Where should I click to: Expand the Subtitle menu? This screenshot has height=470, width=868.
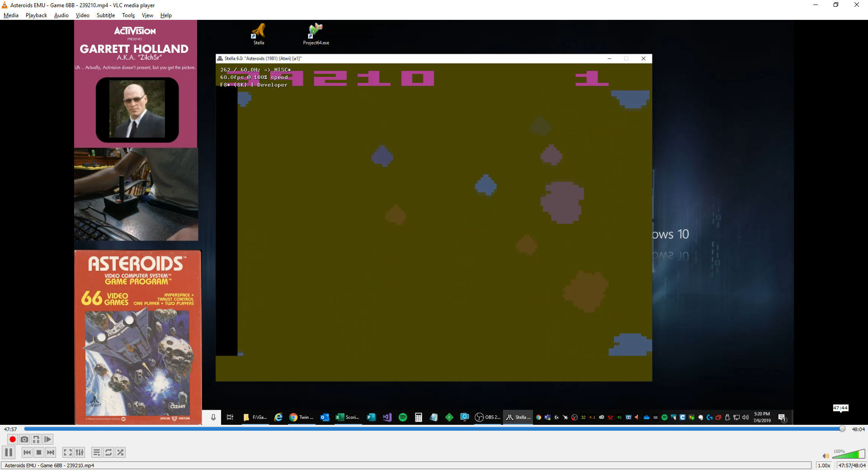(x=105, y=15)
